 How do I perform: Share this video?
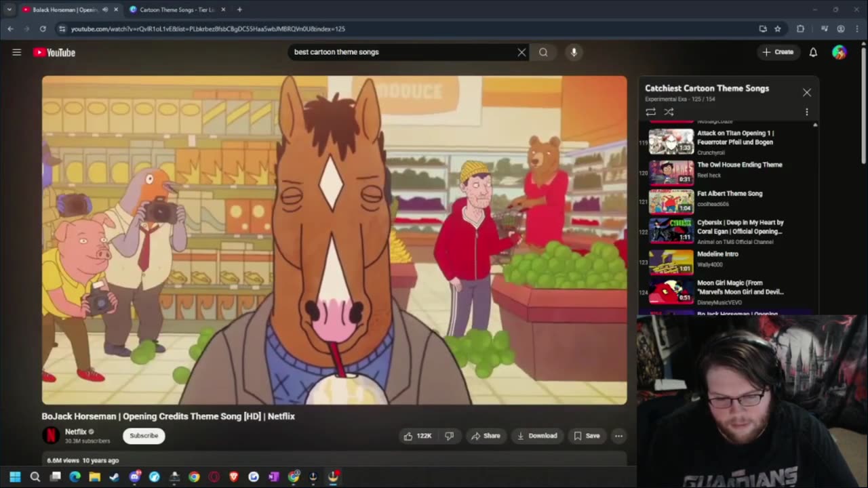pyautogui.click(x=486, y=436)
